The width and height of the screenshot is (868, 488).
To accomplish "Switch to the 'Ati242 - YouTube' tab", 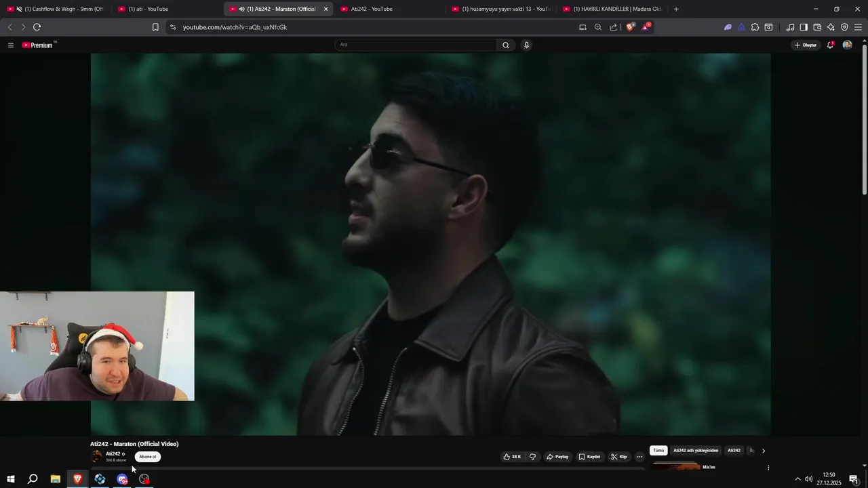I will (389, 9).
